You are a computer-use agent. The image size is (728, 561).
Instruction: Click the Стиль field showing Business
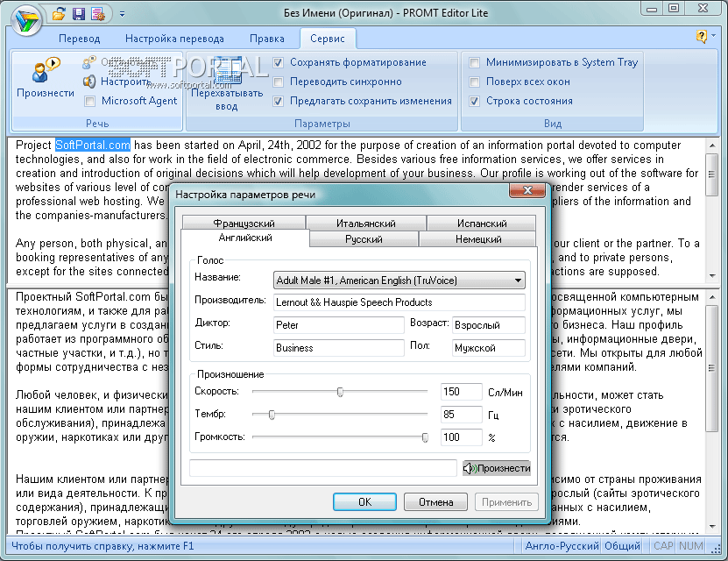pos(338,348)
